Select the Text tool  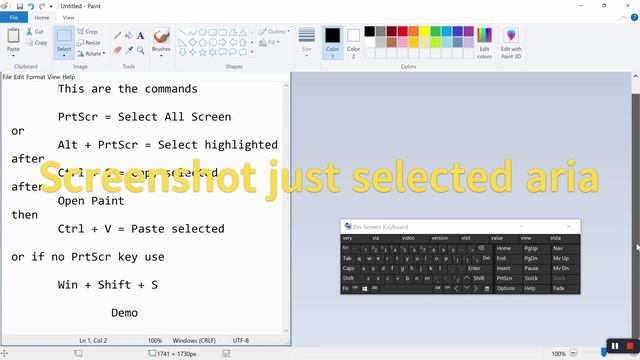point(140,36)
